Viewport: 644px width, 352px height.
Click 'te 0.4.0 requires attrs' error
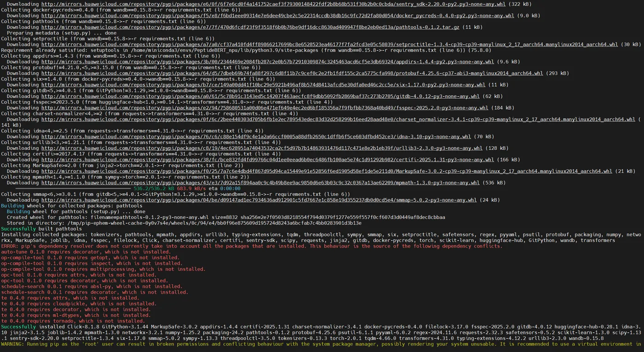(x=70, y=298)
